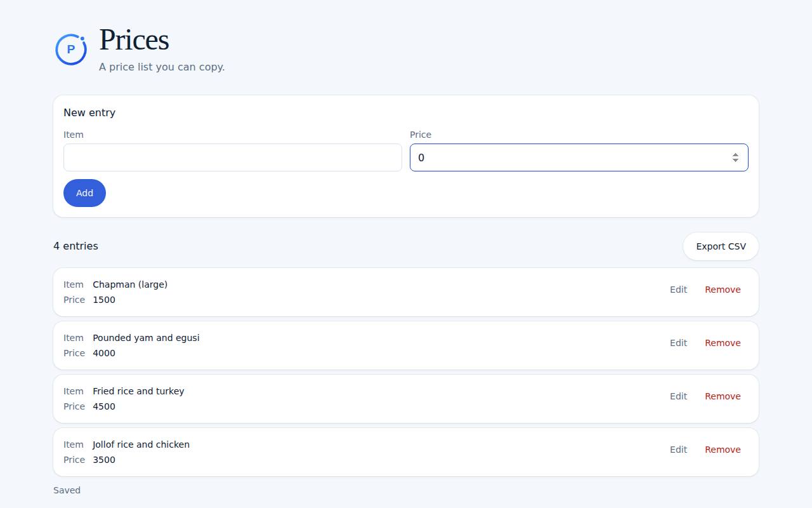Remove the Pounded yam and egusi entry
The height and width of the screenshot is (508, 812).
pyautogui.click(x=723, y=343)
